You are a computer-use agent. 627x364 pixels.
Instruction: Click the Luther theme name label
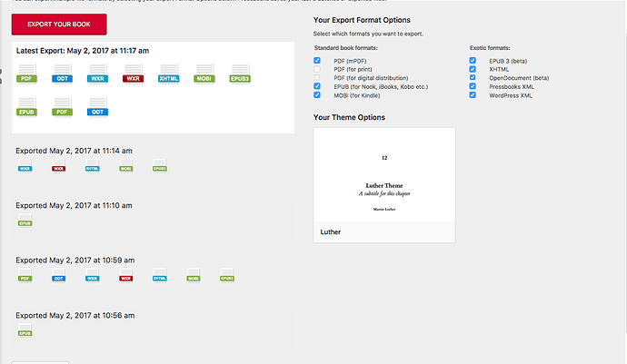click(x=330, y=232)
